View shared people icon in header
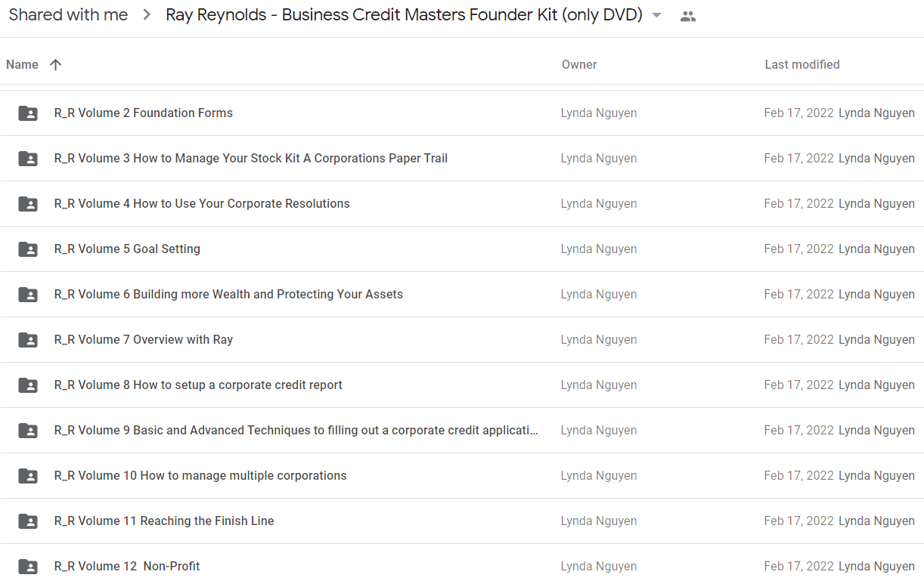This screenshot has width=924, height=584. (688, 16)
